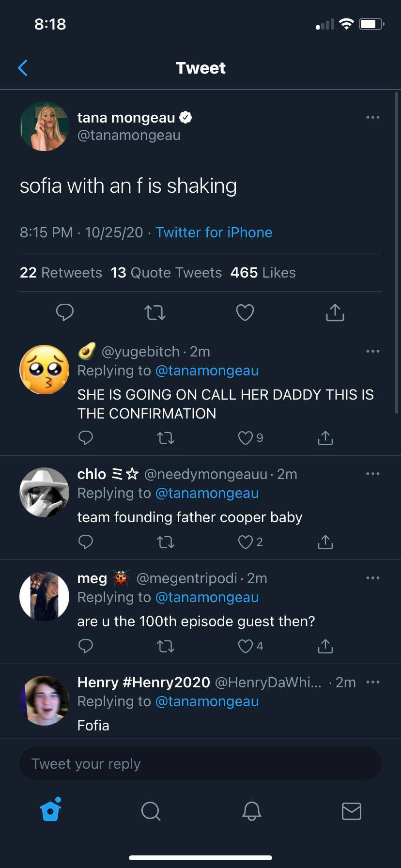This screenshot has height=868, width=401.
Task: Tap the back arrow
Action: click(23, 68)
